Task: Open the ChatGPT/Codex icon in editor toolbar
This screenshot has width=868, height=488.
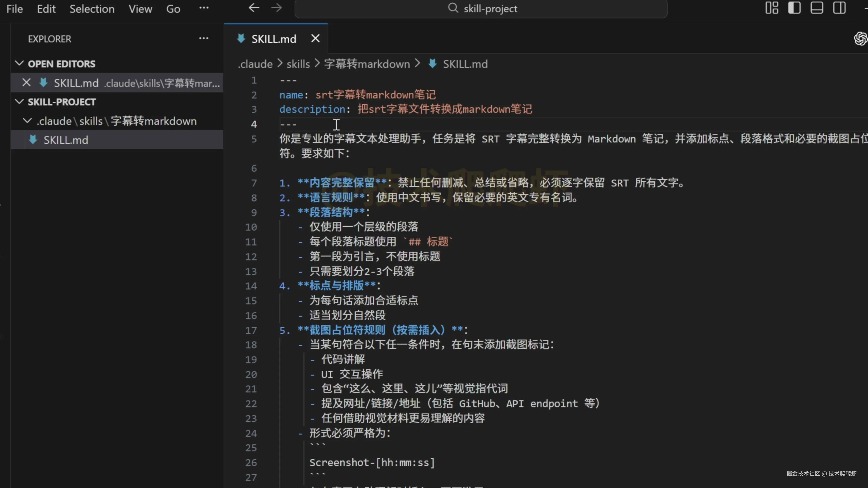Action: click(861, 38)
